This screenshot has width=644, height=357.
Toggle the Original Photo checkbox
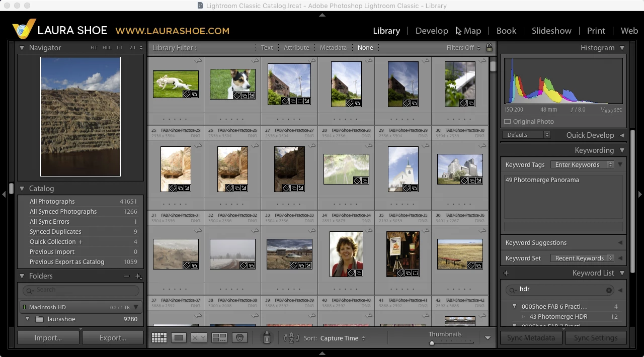[x=507, y=122]
